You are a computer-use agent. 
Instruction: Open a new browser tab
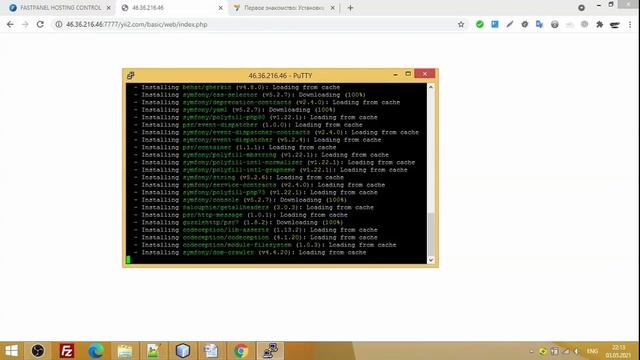point(350,8)
